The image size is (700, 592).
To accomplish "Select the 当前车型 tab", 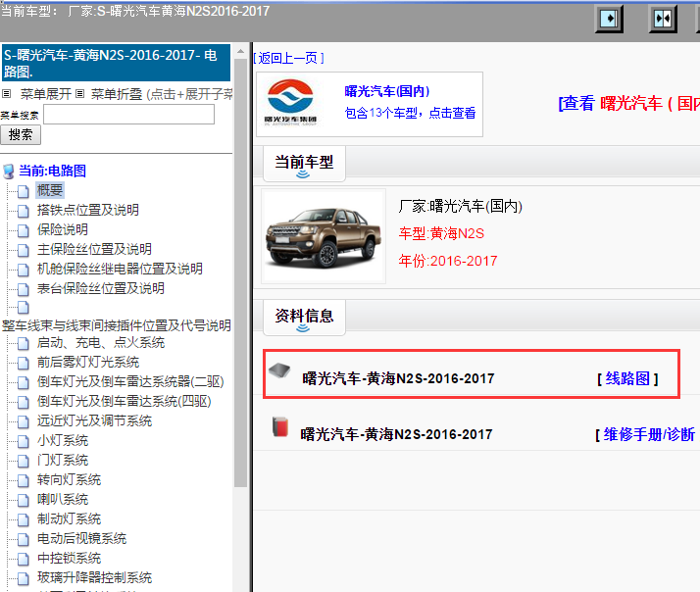I will 304,164.
